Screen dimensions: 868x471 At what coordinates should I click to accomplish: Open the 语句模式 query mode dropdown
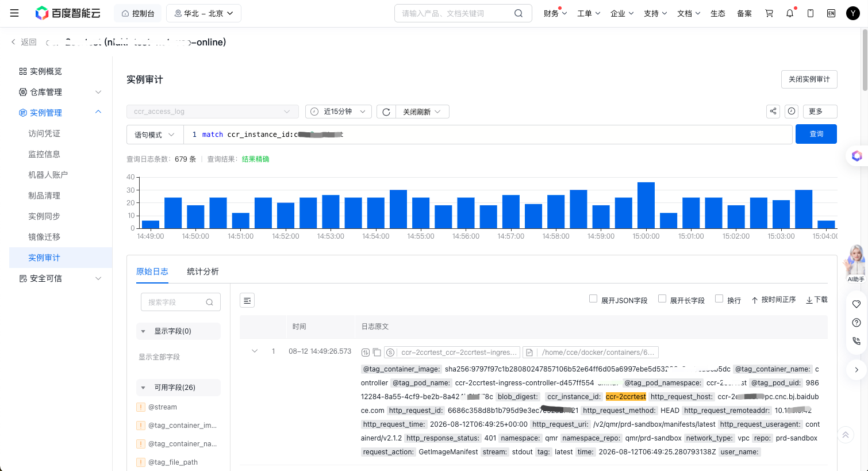(155, 135)
